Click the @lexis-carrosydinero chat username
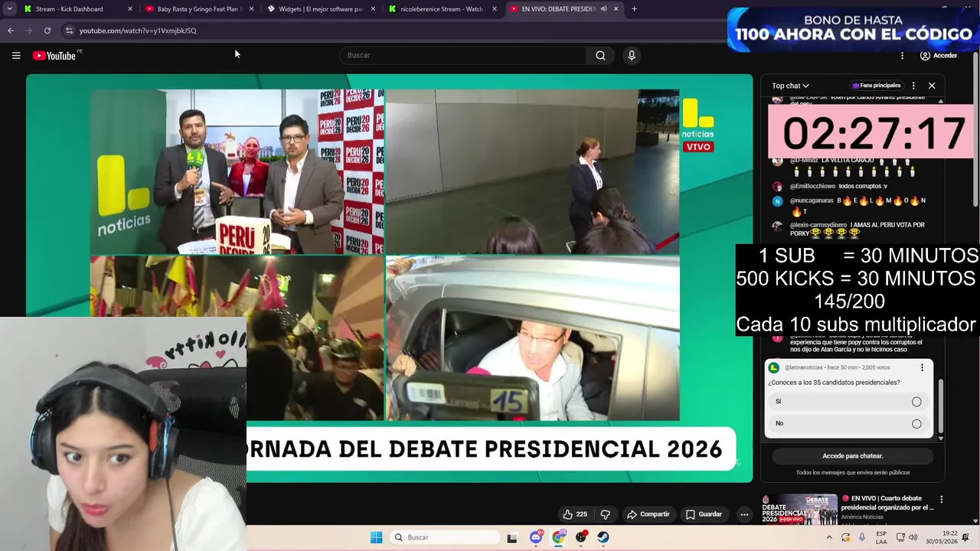This screenshot has width=980, height=551. click(x=818, y=225)
